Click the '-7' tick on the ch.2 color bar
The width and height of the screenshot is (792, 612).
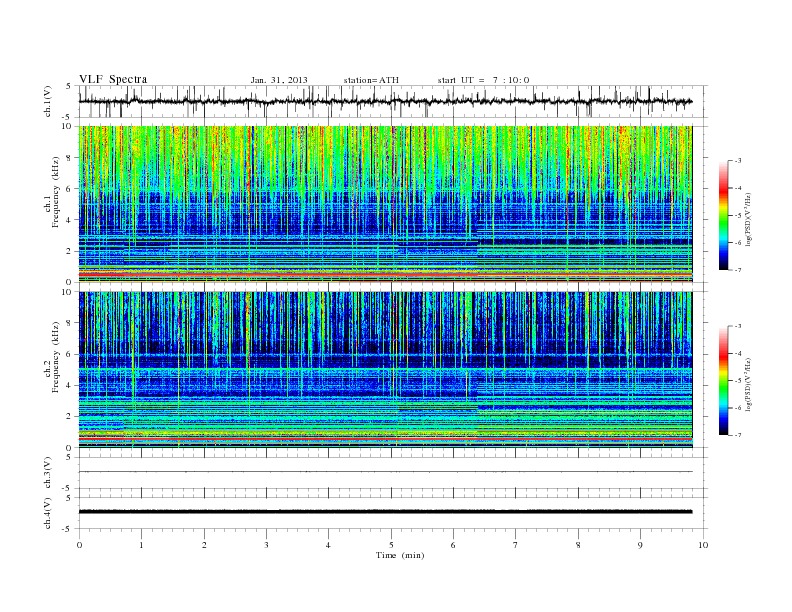737,435
